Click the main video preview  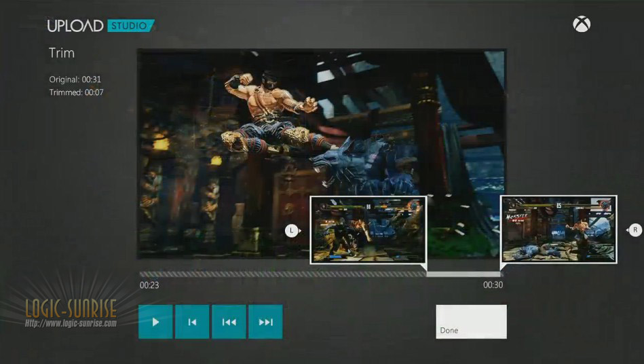321,153
